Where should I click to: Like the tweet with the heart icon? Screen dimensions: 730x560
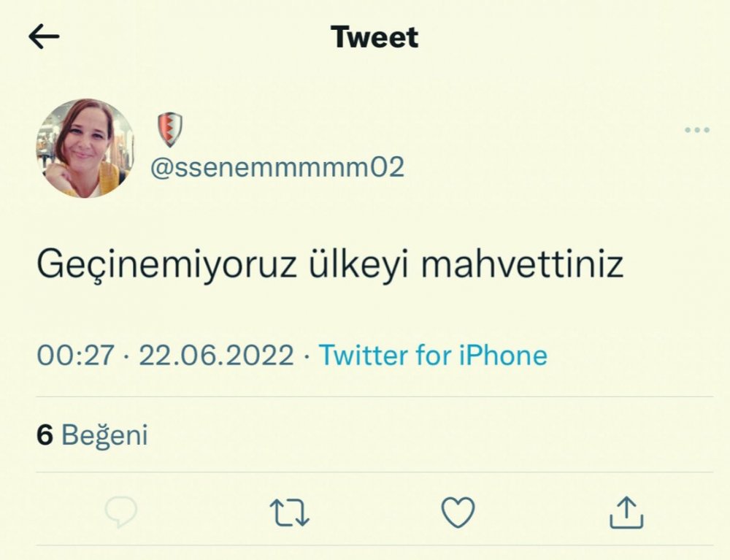pyautogui.click(x=459, y=512)
